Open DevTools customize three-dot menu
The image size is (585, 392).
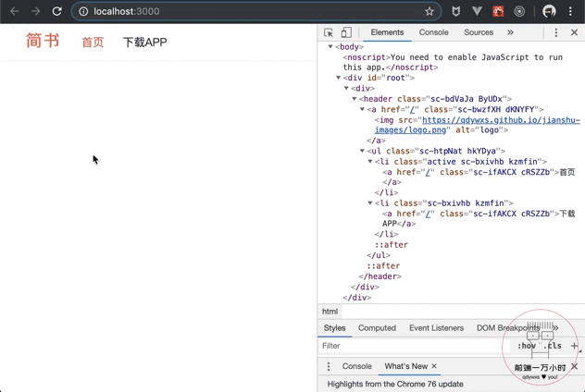click(556, 32)
